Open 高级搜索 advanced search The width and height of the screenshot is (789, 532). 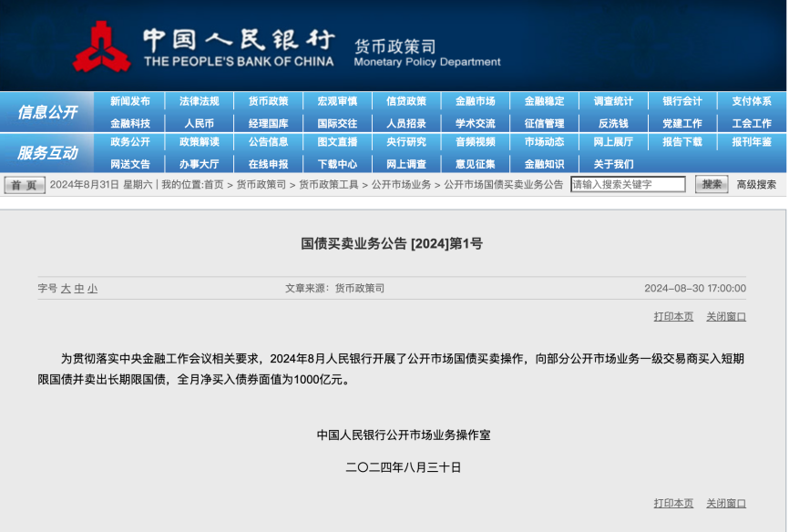pyautogui.click(x=756, y=185)
